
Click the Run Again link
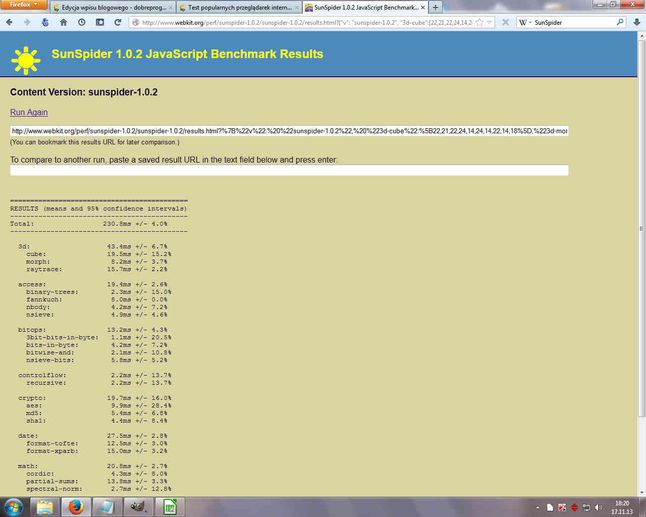coord(29,112)
